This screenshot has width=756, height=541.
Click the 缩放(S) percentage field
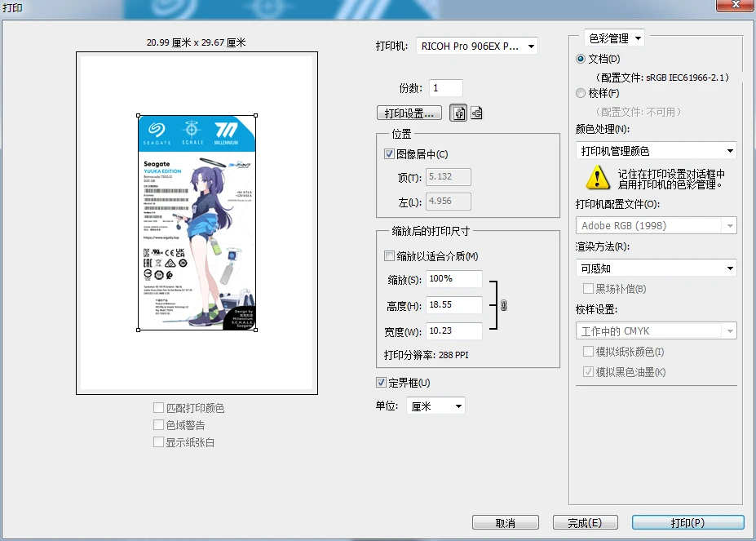454,279
